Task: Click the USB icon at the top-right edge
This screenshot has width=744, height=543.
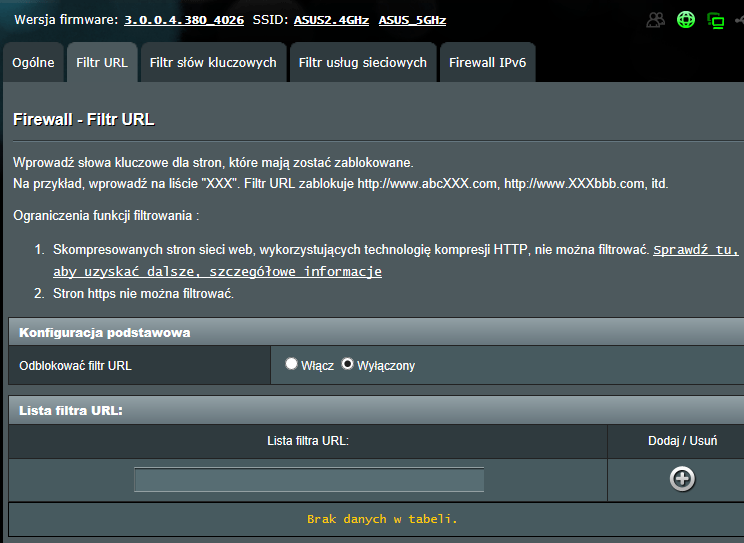Action: (x=740, y=20)
